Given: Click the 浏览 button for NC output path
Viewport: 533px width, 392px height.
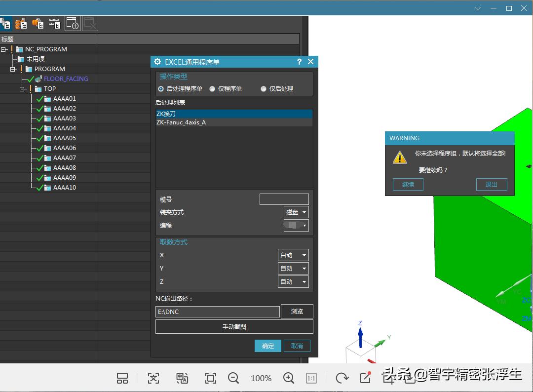Looking at the screenshot, I should tap(297, 311).
